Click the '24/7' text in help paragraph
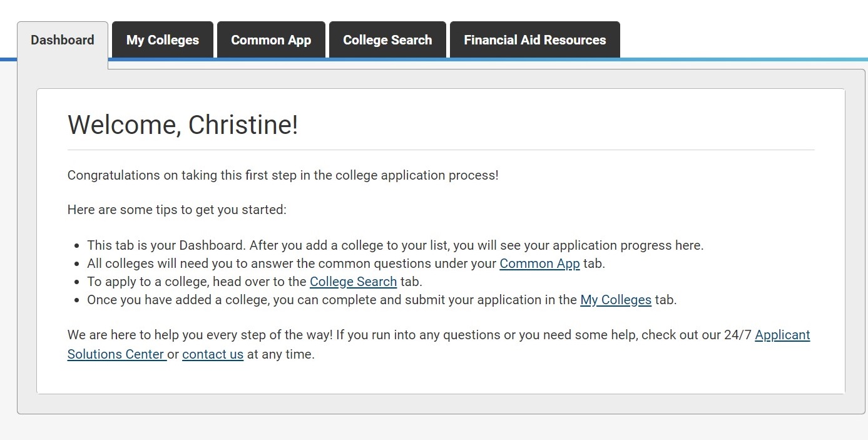 pos(738,335)
